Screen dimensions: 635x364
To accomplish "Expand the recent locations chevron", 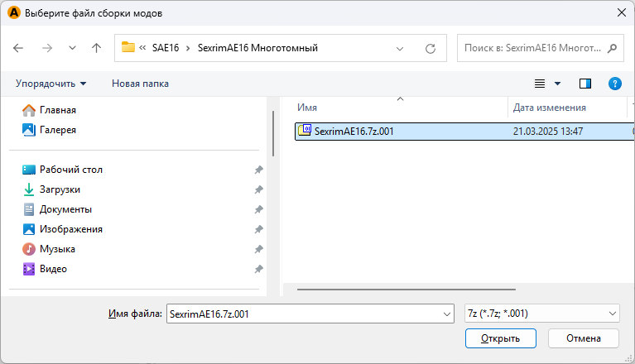I will [72, 48].
